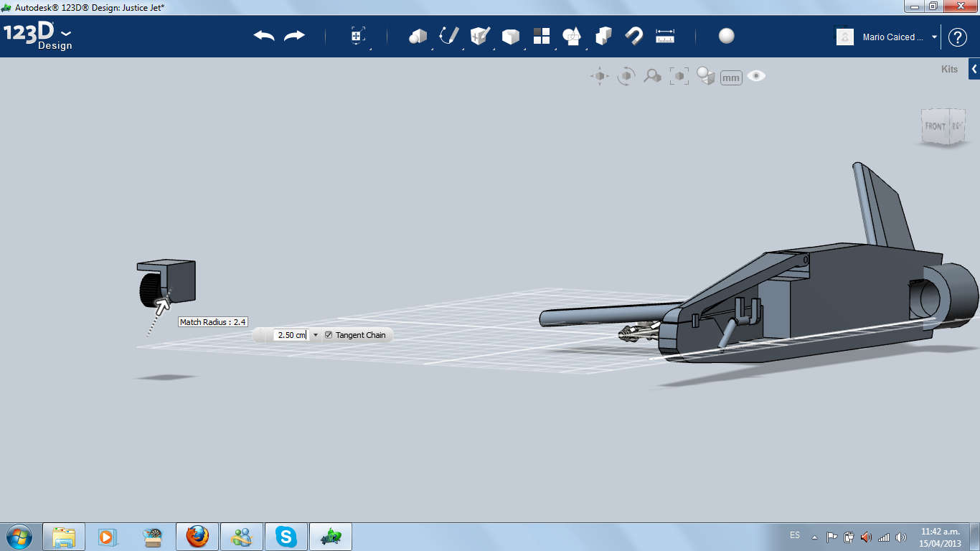Select the Snap magnet tool
This screenshot has height=551, width=980.
click(x=634, y=36)
